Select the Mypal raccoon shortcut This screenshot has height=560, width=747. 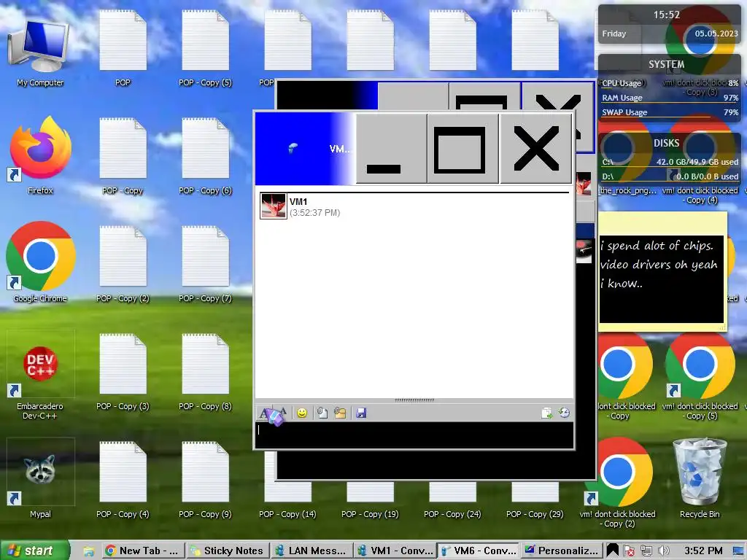[x=40, y=479]
